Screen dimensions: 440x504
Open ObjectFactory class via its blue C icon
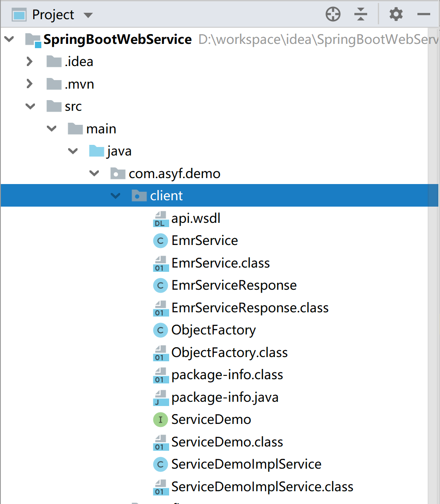(160, 330)
